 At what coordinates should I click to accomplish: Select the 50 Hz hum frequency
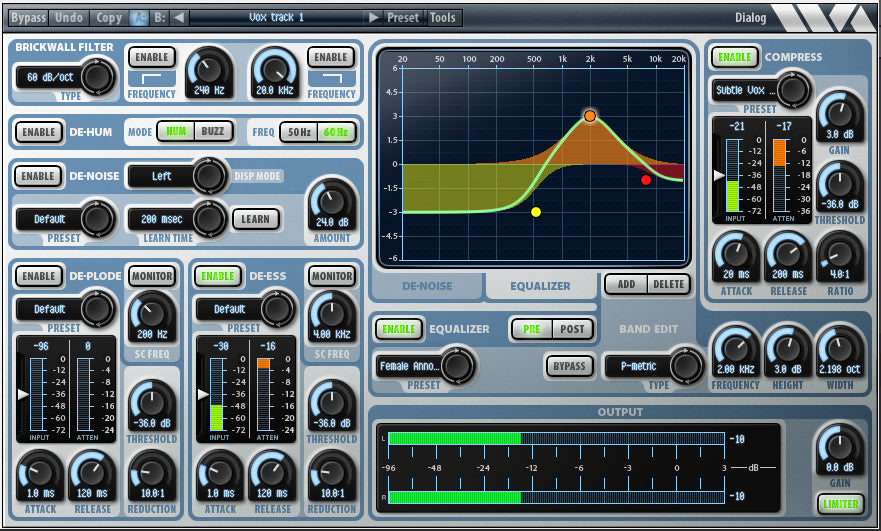click(297, 132)
